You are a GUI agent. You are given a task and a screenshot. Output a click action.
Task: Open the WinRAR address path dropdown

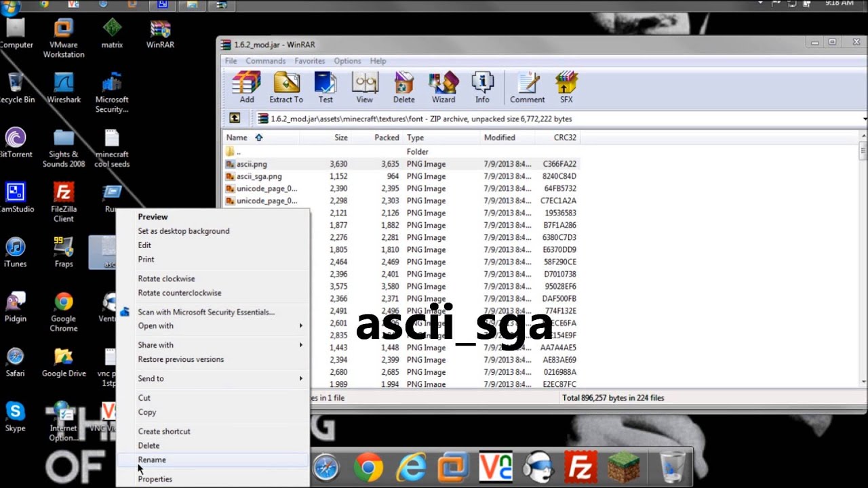[865, 119]
